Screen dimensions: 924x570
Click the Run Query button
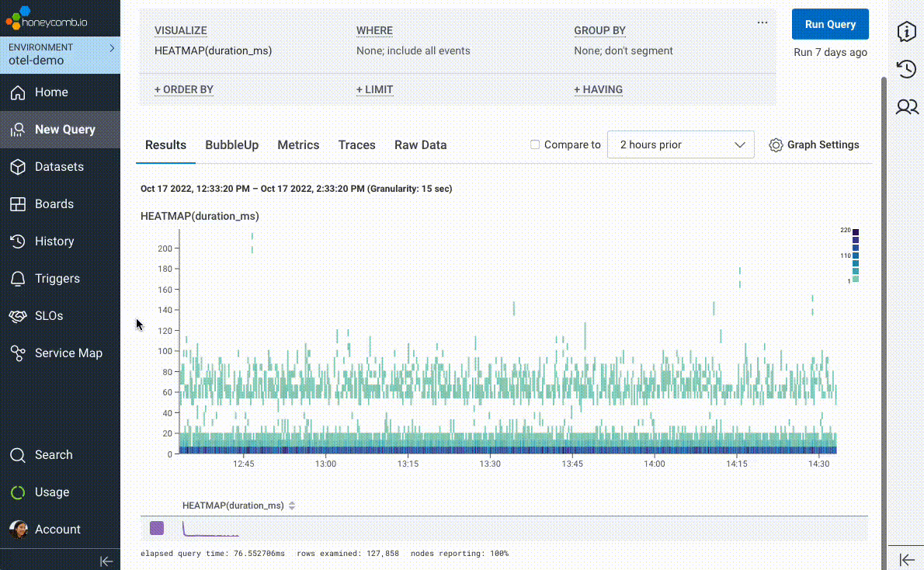830,24
